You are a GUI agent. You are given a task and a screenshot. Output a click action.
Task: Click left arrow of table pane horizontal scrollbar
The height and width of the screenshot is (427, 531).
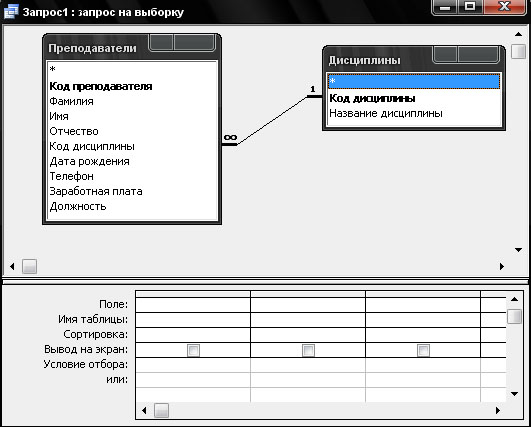click(x=12, y=266)
